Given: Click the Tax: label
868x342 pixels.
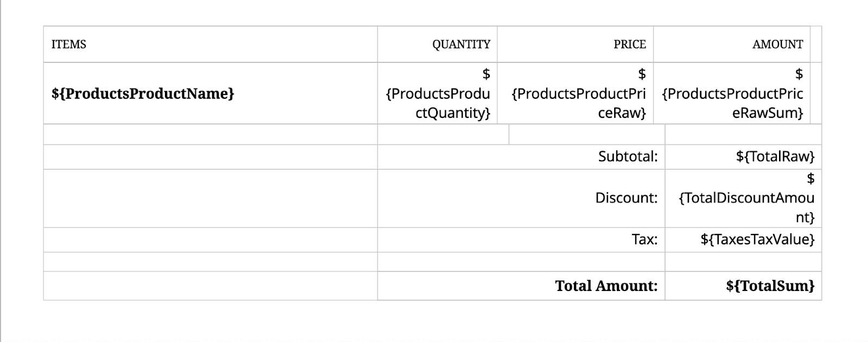Looking at the screenshot, I should click(644, 239).
